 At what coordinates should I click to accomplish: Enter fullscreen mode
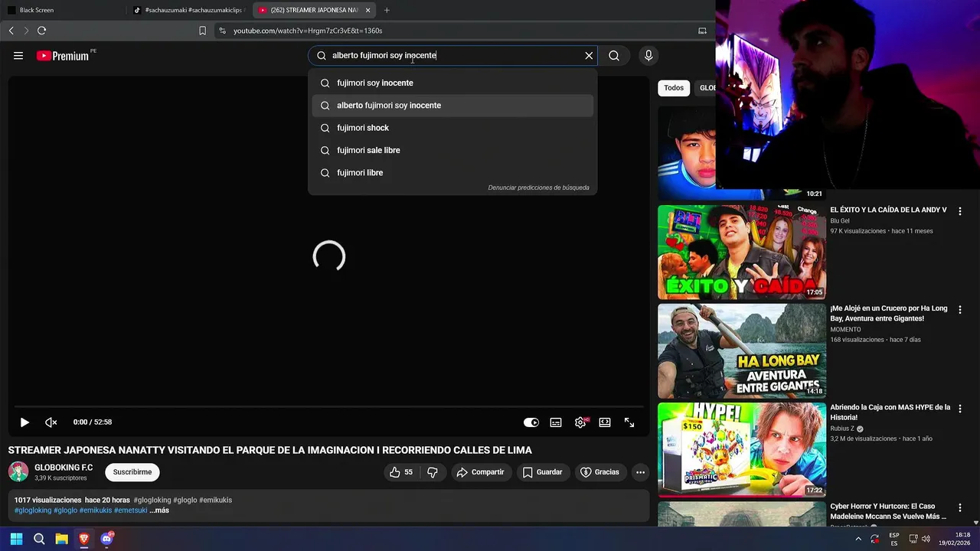[629, 422]
